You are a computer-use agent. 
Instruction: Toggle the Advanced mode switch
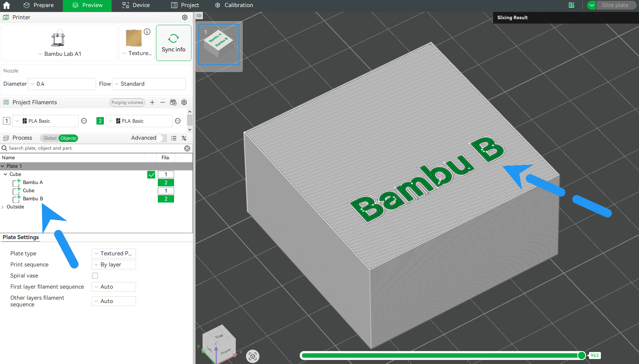point(162,138)
